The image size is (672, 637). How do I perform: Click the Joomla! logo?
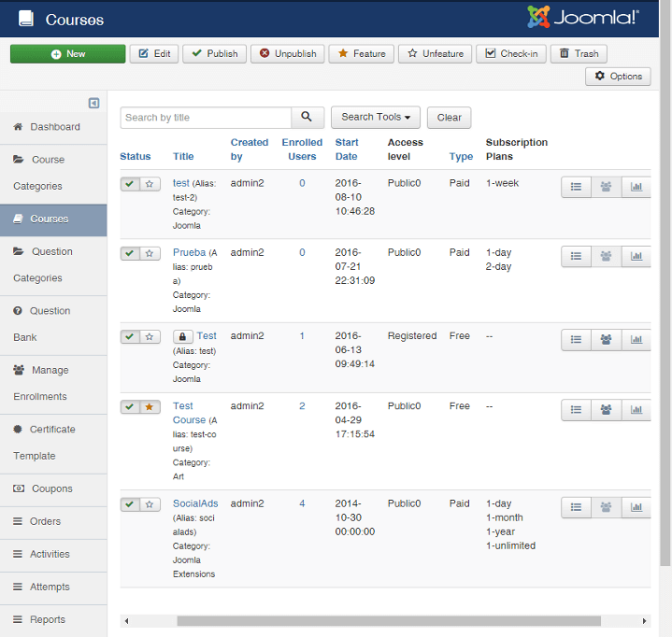click(583, 18)
